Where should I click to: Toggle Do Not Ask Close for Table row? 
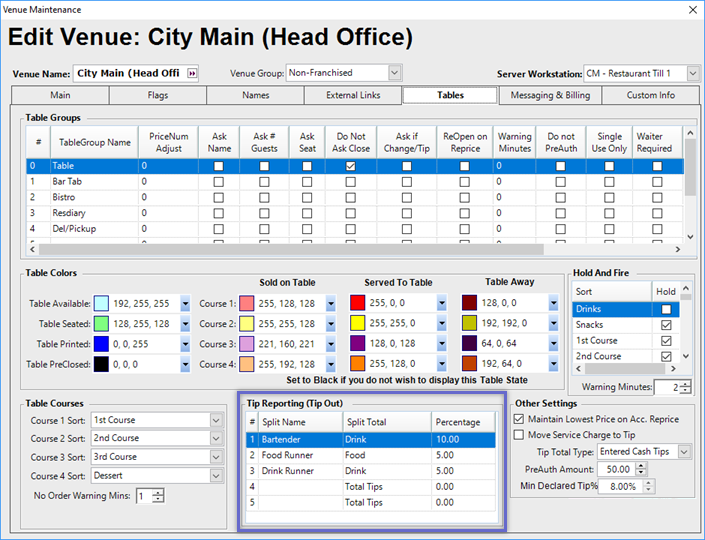coord(351,166)
